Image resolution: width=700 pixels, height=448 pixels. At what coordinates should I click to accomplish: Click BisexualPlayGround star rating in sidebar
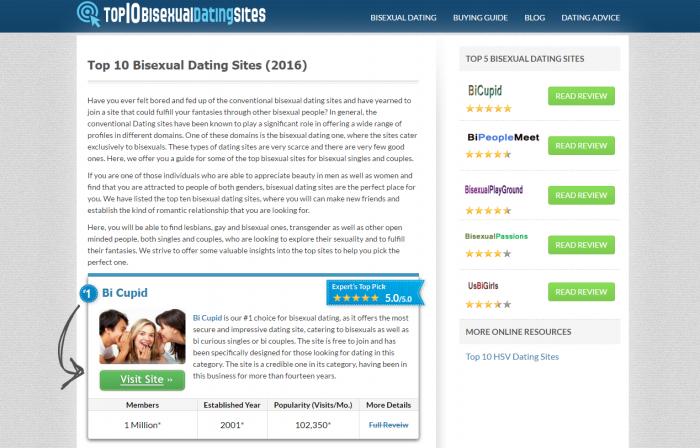(x=488, y=211)
